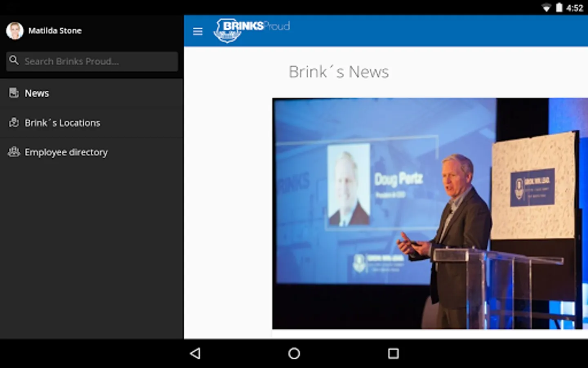Click the News newspaper icon
Screen dimensions: 588x368
tap(14, 93)
